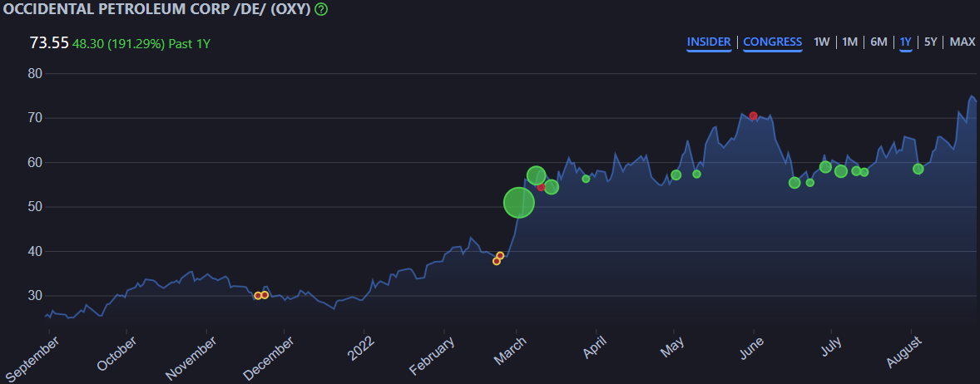This screenshot has width=980, height=384.
Task: Switch chart range to 6M
Action: (x=879, y=42)
